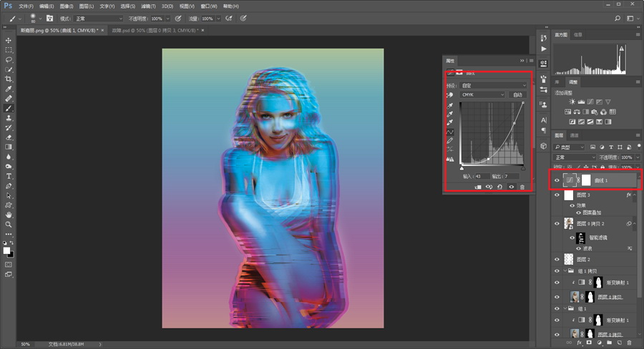Select the Zoom tool
Image resolution: width=644 pixels, height=349 pixels.
click(8, 225)
